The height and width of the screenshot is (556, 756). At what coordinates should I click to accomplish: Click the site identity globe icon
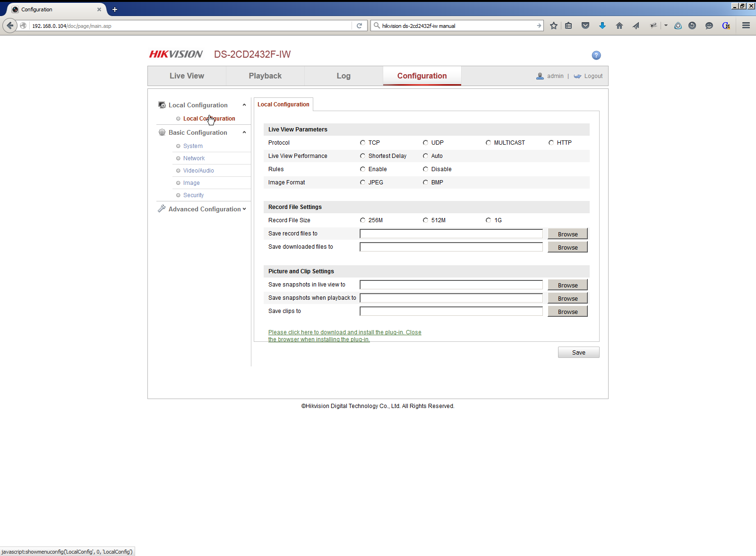point(23,26)
